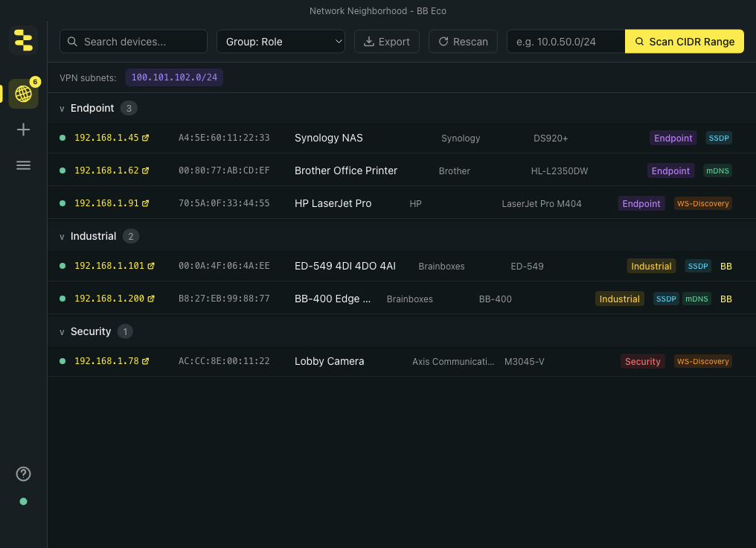
Task: Click the Security tag on Lobby Camera row
Action: (x=643, y=361)
